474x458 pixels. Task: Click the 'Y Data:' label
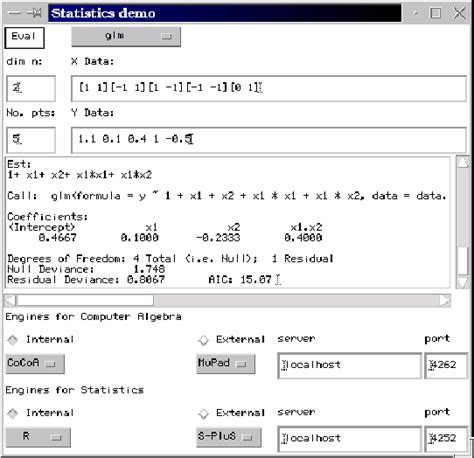coord(93,113)
